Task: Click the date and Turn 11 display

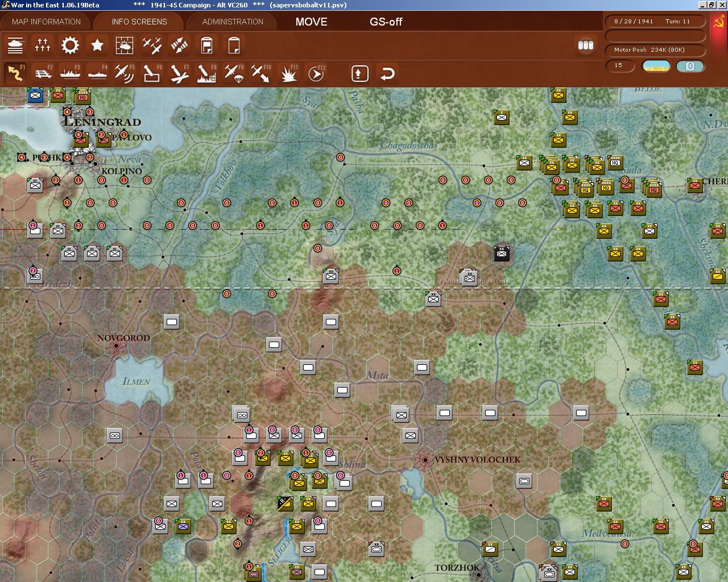Action: (656, 21)
